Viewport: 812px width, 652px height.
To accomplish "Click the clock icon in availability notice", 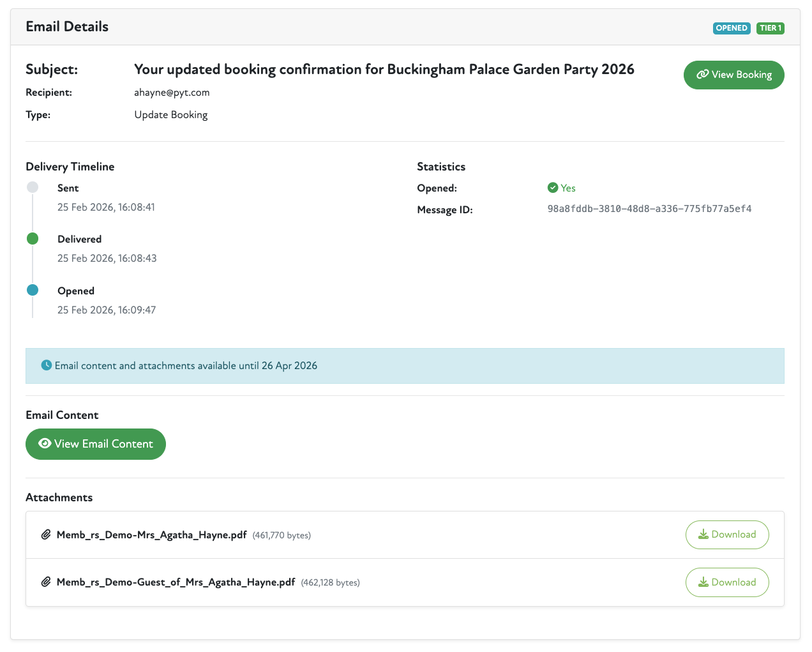I will click(47, 365).
